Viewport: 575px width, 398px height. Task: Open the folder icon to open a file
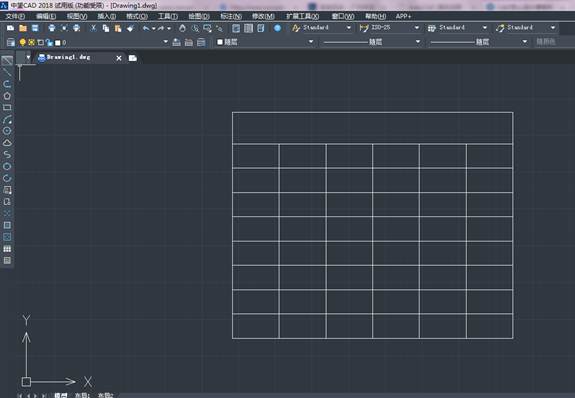click(23, 28)
